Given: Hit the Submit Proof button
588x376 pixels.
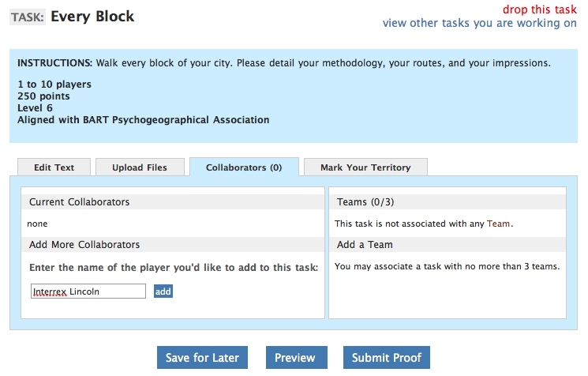Looking at the screenshot, I should click(x=386, y=358).
